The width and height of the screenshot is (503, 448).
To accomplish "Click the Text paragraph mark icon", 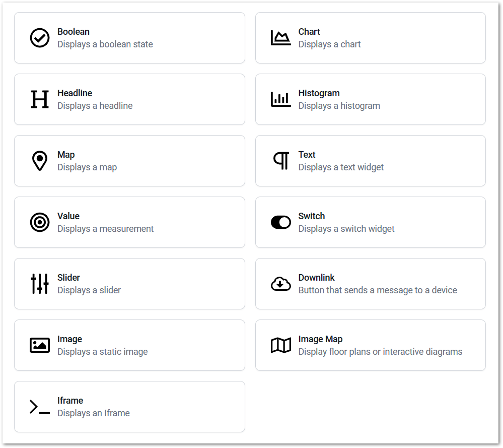I will [x=281, y=161].
